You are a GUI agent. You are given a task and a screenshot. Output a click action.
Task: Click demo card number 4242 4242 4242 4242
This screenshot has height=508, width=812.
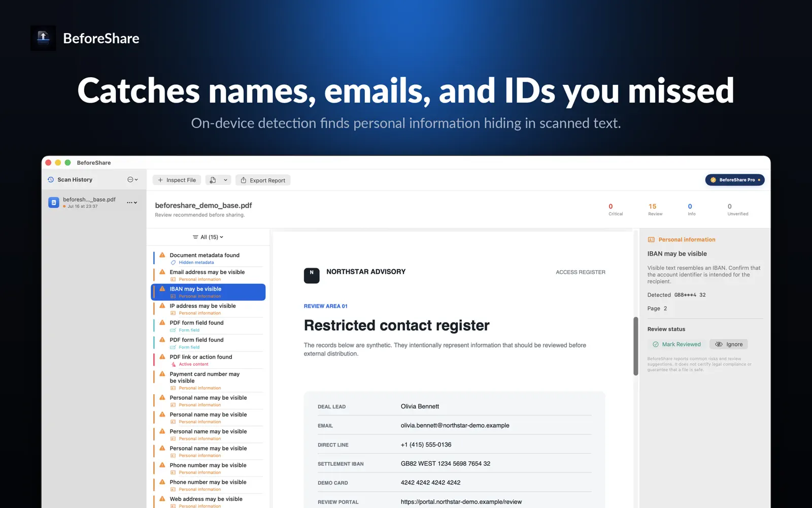pos(430,483)
